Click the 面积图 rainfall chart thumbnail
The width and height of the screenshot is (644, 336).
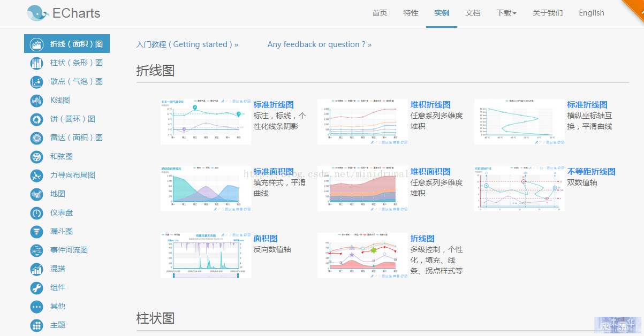click(x=206, y=255)
